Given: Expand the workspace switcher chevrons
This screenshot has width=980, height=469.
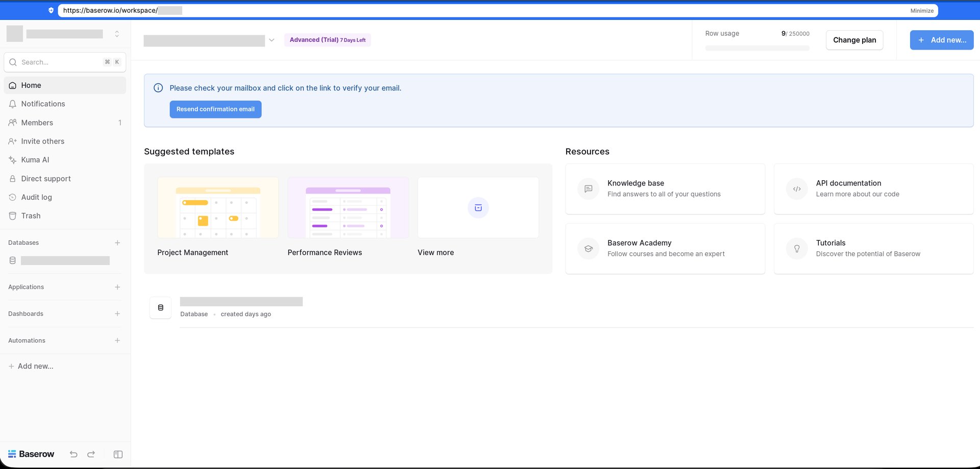Looking at the screenshot, I should pos(117,34).
